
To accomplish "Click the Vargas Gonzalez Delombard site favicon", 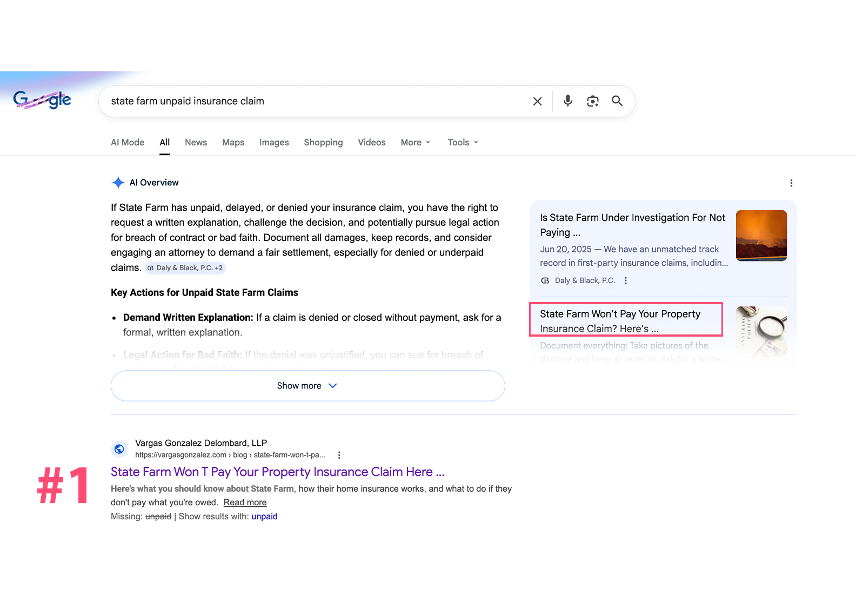I will pos(119,449).
